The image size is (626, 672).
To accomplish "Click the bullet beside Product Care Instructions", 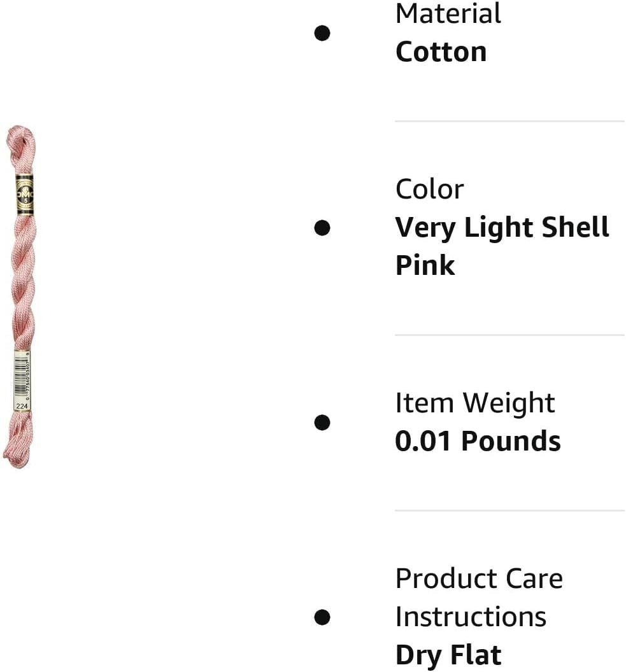I will pos(322,617).
